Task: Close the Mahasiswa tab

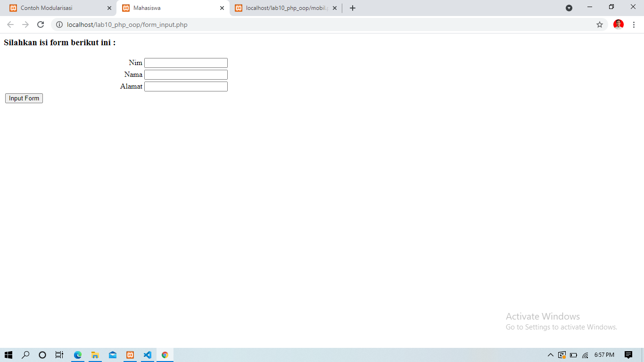Action: pos(222,8)
